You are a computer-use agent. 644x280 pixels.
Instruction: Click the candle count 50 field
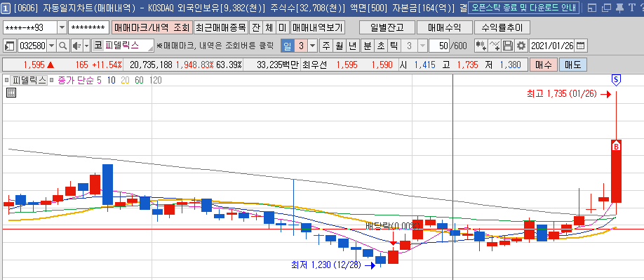439,46
